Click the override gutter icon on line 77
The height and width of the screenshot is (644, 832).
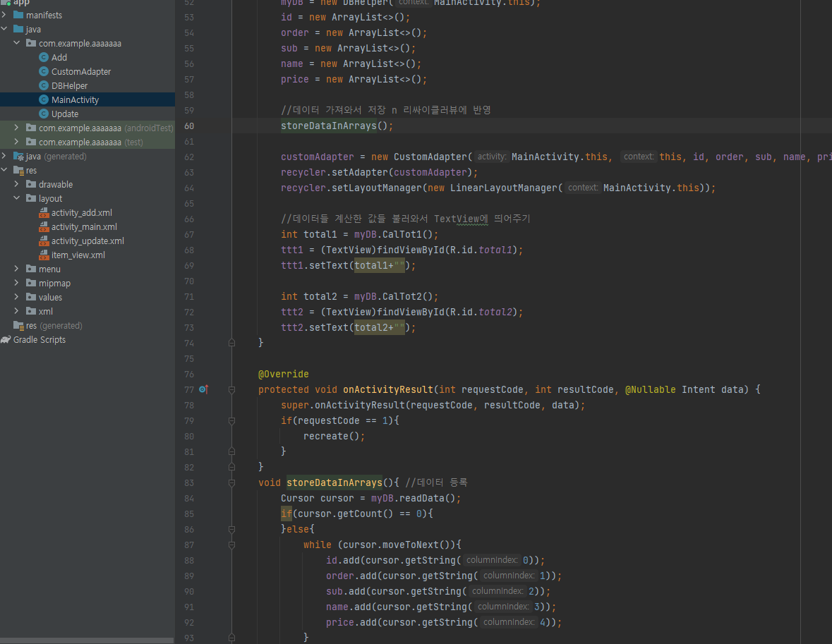click(x=203, y=389)
